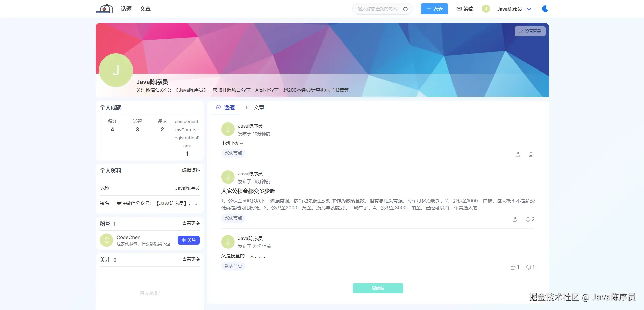Click the 签名 row text
Screen dimensions: 644x310
click(x=157, y=203)
